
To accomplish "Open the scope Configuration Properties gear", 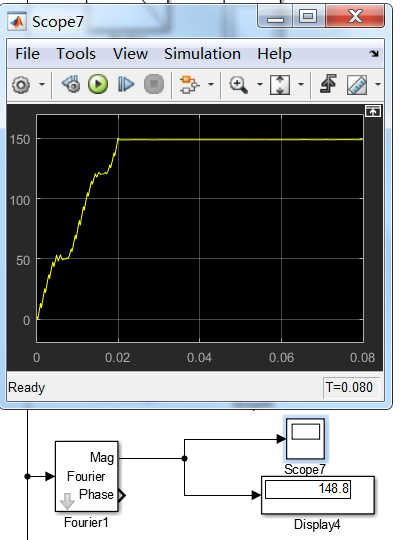I will pos(21,84).
